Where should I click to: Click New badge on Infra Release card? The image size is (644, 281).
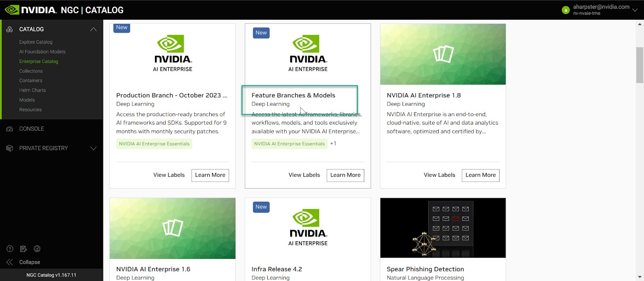pos(261,207)
